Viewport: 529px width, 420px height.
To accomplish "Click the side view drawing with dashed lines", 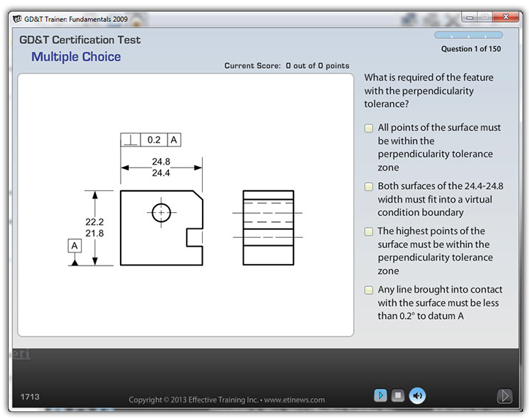I will (x=269, y=228).
